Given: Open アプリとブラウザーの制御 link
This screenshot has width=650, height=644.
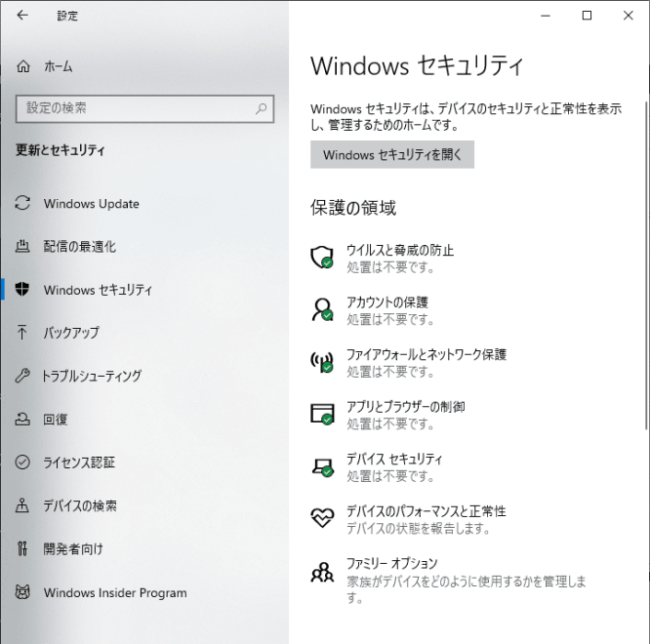Looking at the screenshot, I should click(405, 407).
